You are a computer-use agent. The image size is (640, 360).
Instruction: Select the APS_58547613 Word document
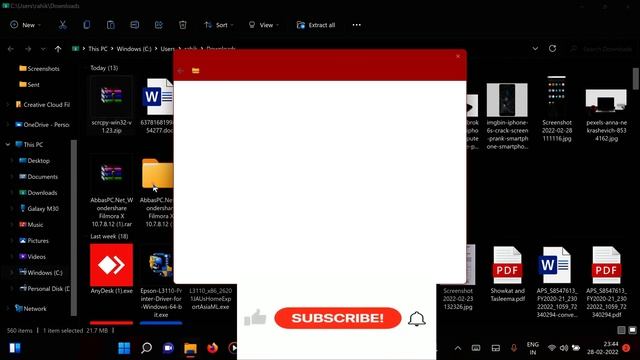click(557, 282)
